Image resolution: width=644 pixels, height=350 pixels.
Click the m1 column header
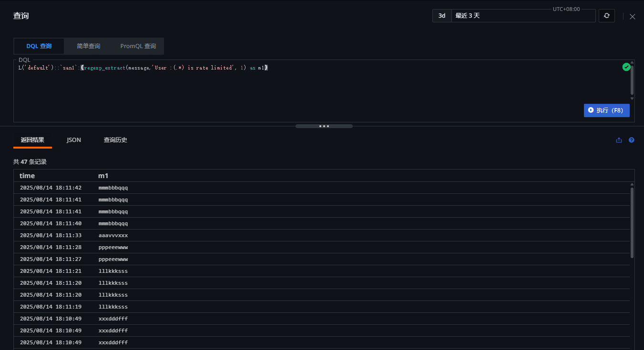pyautogui.click(x=103, y=176)
